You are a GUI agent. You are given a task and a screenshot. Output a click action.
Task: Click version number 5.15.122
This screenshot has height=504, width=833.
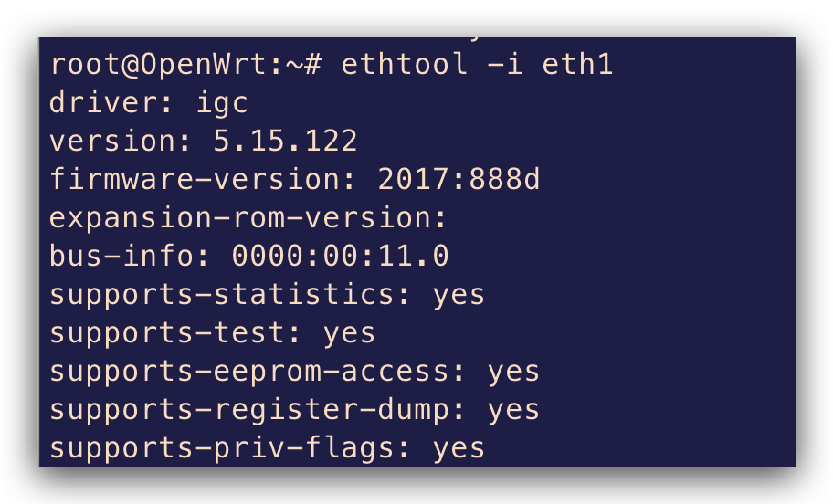pyautogui.click(x=285, y=142)
